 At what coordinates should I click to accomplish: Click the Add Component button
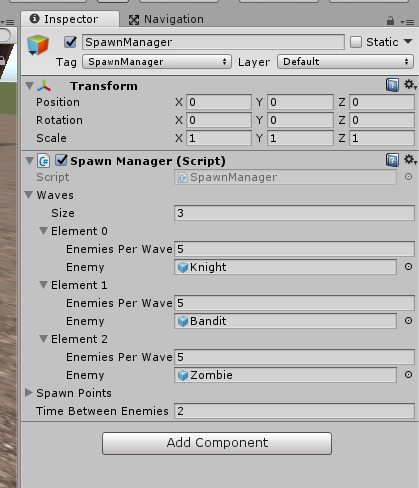coord(217,443)
